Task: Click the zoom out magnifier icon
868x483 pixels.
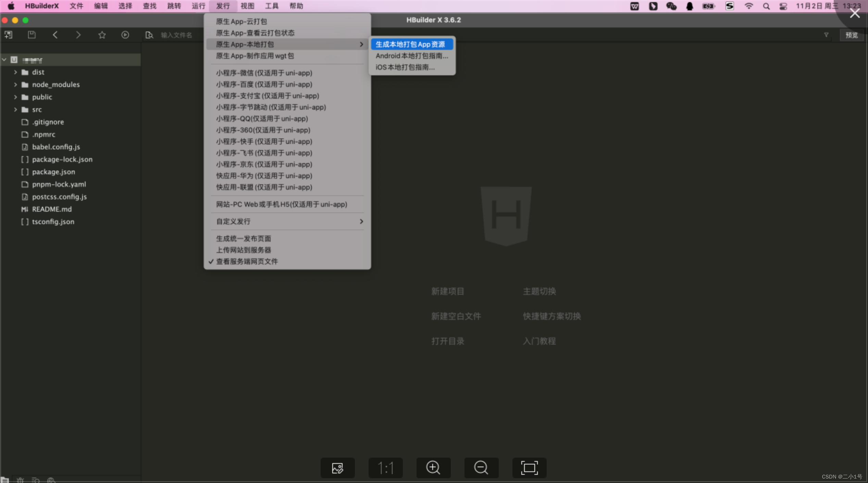Action: click(481, 468)
